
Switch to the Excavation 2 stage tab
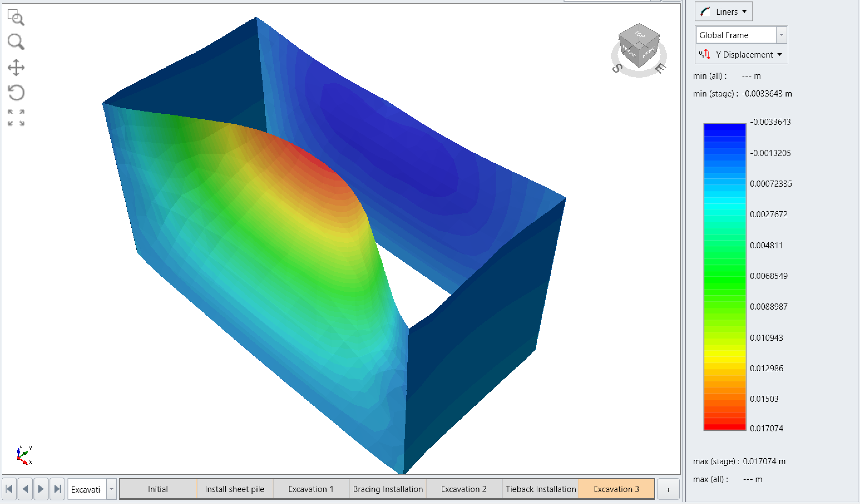click(x=463, y=489)
